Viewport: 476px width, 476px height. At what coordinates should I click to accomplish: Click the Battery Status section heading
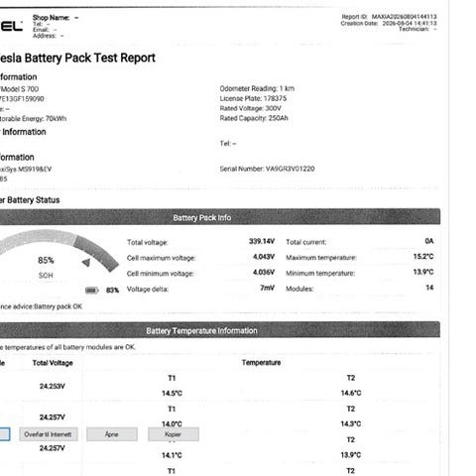click(30, 200)
